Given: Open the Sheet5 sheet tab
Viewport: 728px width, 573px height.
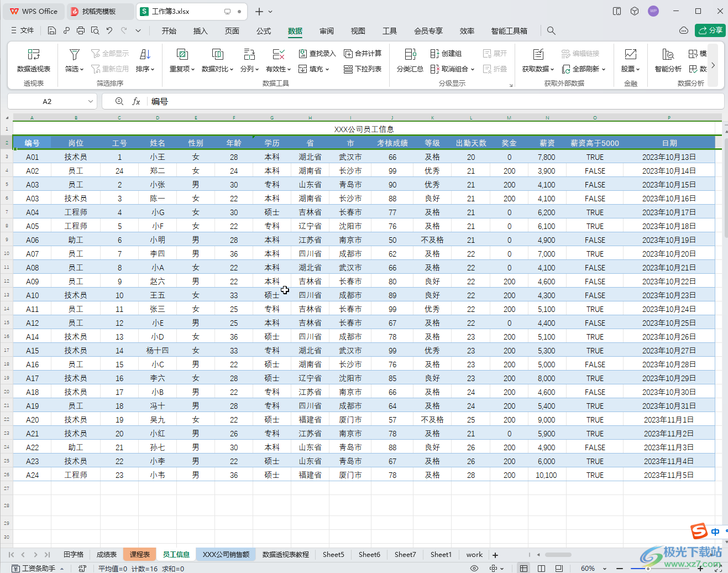Looking at the screenshot, I should coord(333,554).
